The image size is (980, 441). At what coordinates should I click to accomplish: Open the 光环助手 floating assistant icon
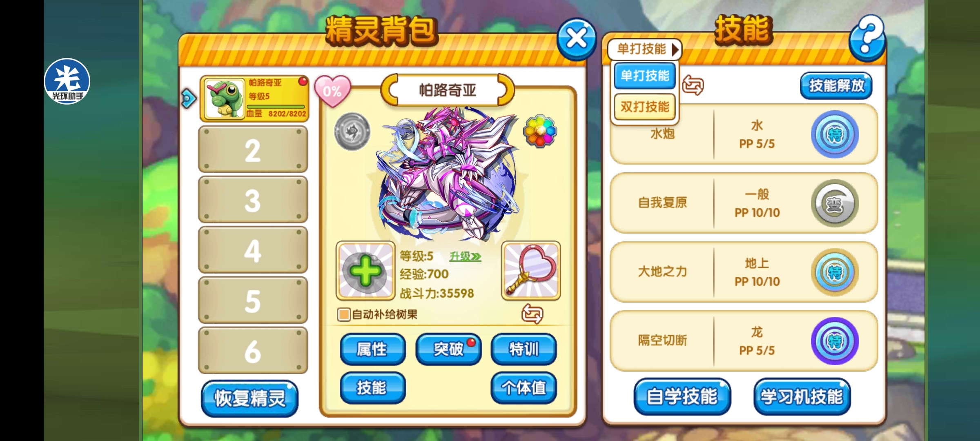click(67, 81)
